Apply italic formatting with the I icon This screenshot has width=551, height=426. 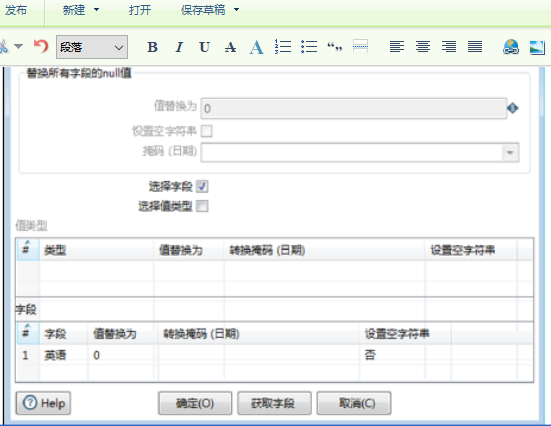coord(179,47)
